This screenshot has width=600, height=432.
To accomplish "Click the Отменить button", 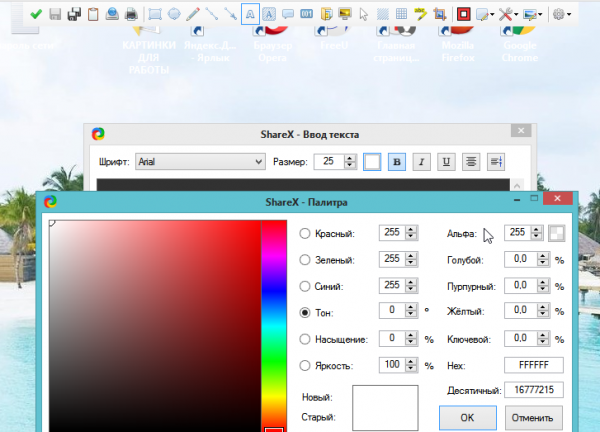I will click(534, 418).
